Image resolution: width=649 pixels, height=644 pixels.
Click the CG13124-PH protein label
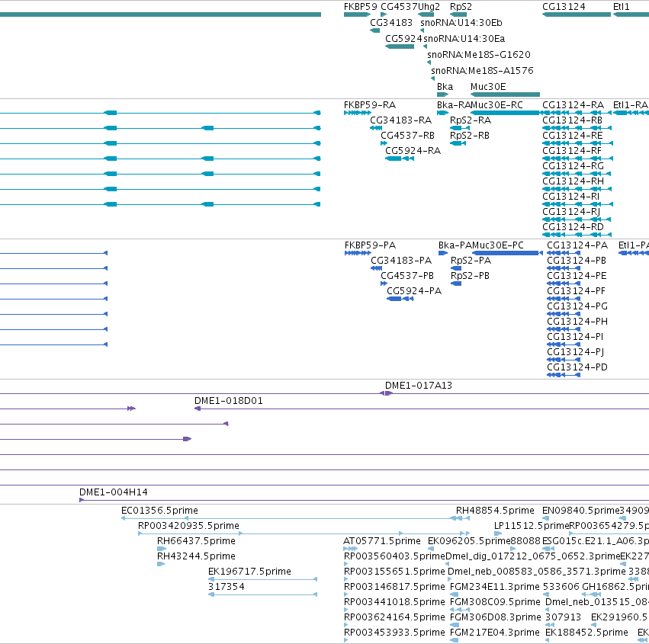point(577,322)
